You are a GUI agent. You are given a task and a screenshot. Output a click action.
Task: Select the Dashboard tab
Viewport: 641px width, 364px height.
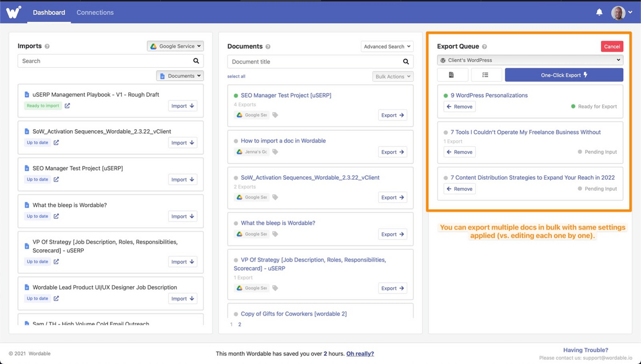[49, 12]
